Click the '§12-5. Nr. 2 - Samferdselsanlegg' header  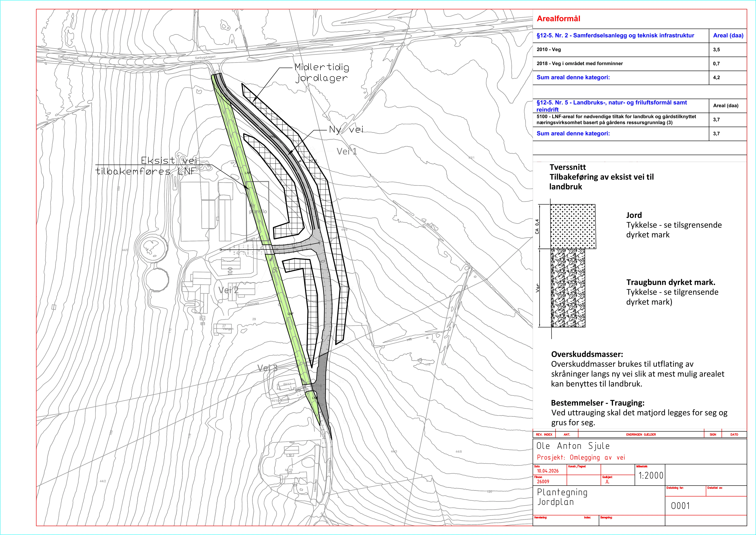point(615,36)
